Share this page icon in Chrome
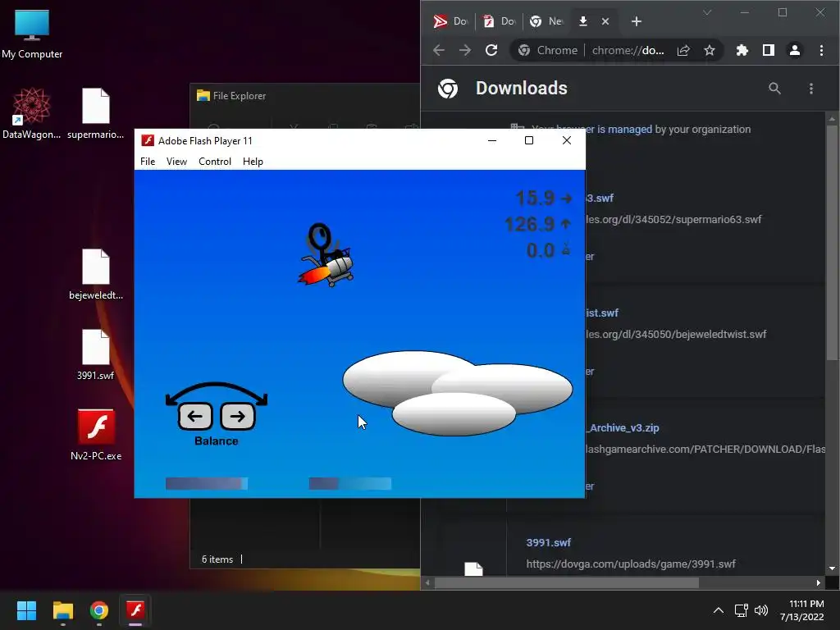840x630 pixels. [683, 50]
